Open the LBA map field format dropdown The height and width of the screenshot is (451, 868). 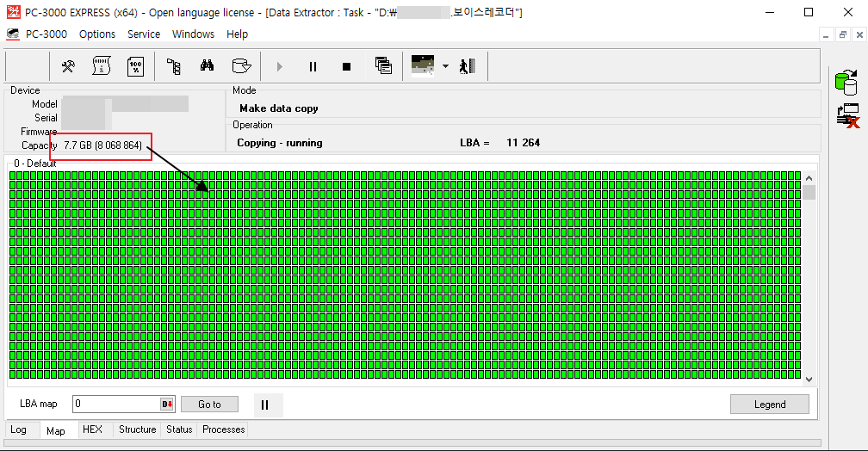(166, 405)
